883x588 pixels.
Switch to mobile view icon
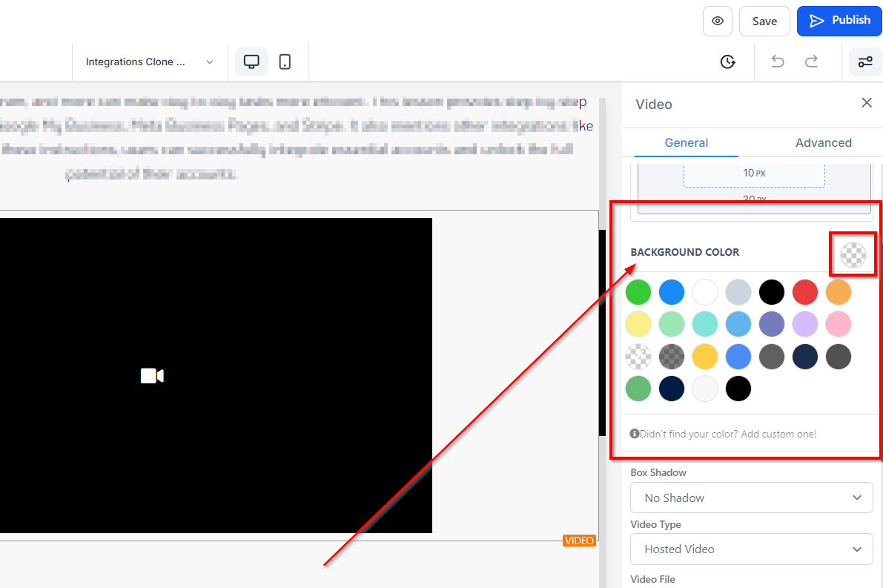pos(285,62)
